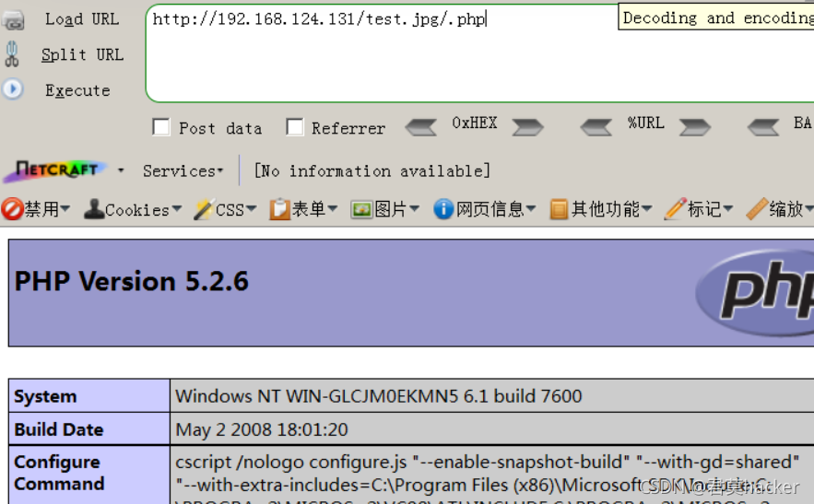This screenshot has height=504, width=814.
Task: Click the left arrow before 0xHEX
Action: [420, 127]
